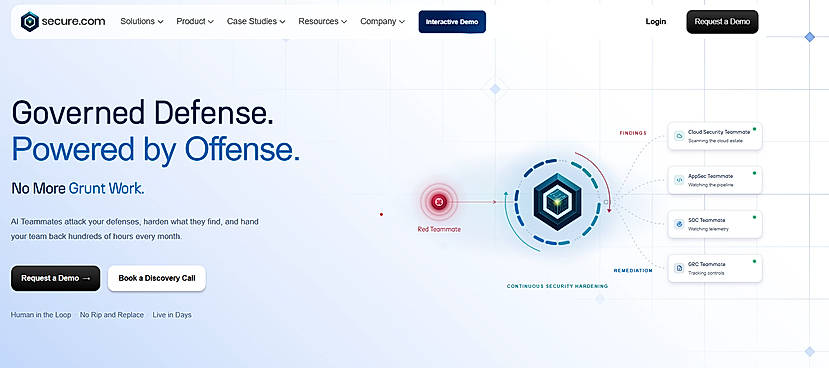Click the secure.com hexagon logo icon
This screenshot has width=829, height=368.
coord(30,22)
